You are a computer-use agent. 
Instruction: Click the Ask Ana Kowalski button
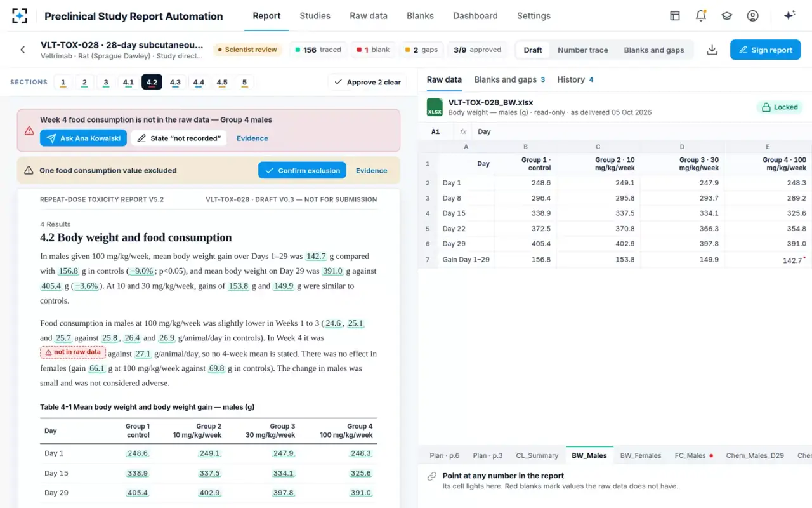(83, 138)
